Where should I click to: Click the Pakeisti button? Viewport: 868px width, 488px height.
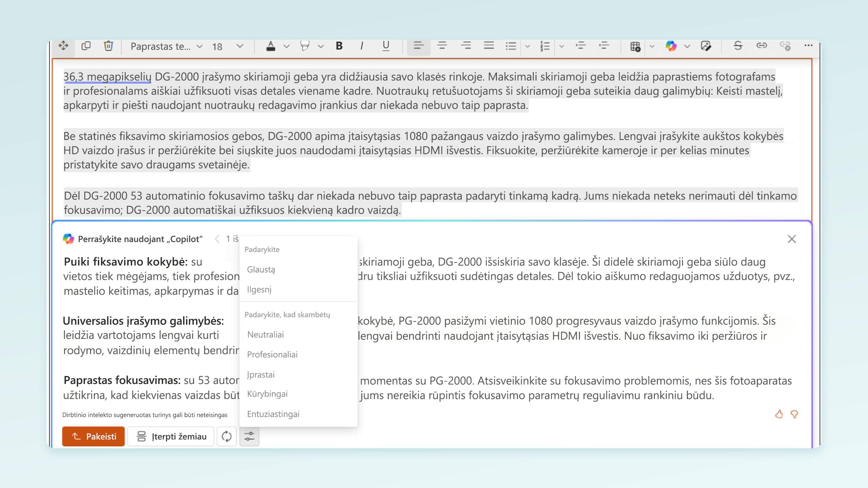pos(93,436)
